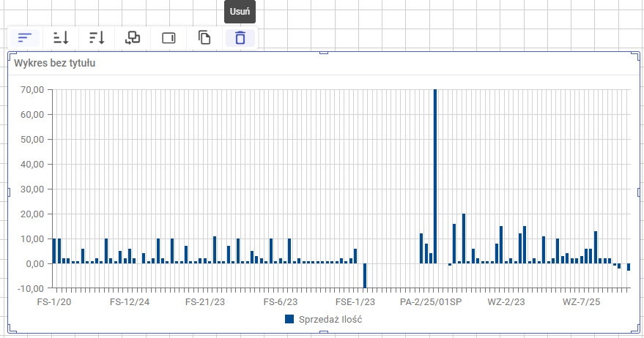Sort chart data descending
This screenshot has height=338, width=644.
(97, 38)
